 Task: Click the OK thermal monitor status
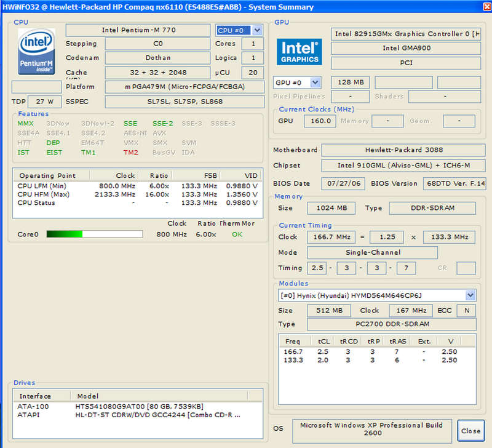tap(237, 234)
